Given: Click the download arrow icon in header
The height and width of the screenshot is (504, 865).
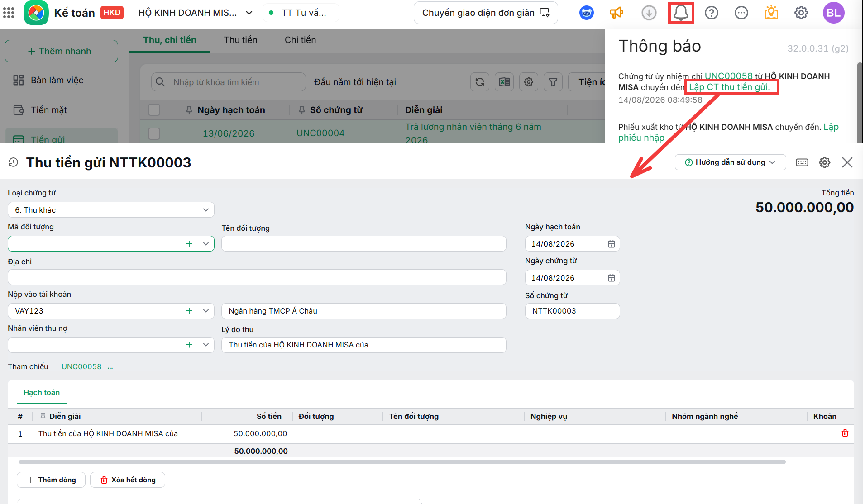Looking at the screenshot, I should [649, 13].
